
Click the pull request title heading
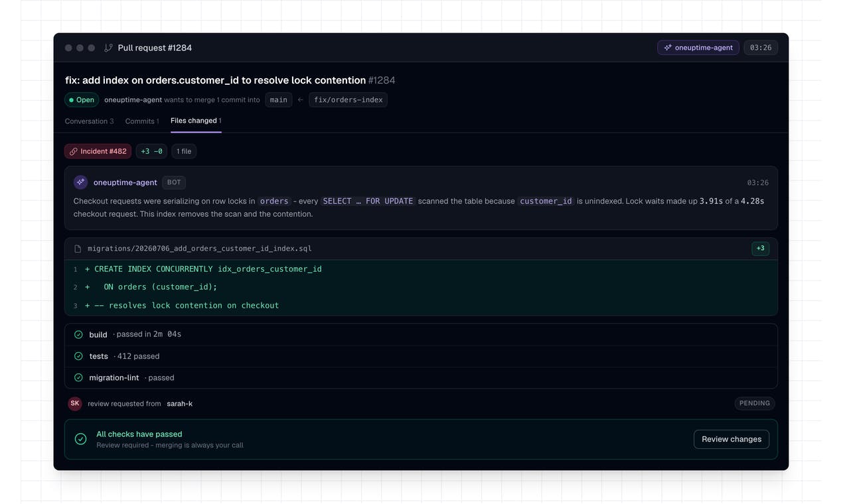click(230, 80)
